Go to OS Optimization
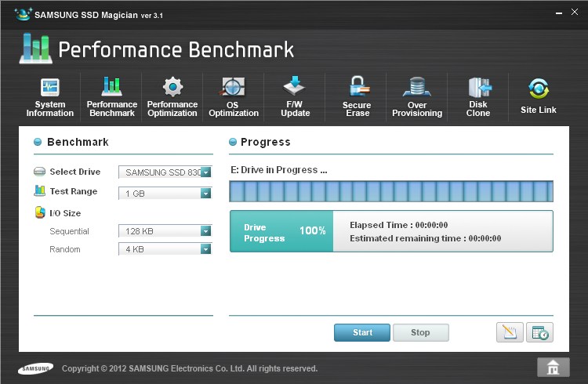Screen dimensions: 588x384 tap(233, 96)
